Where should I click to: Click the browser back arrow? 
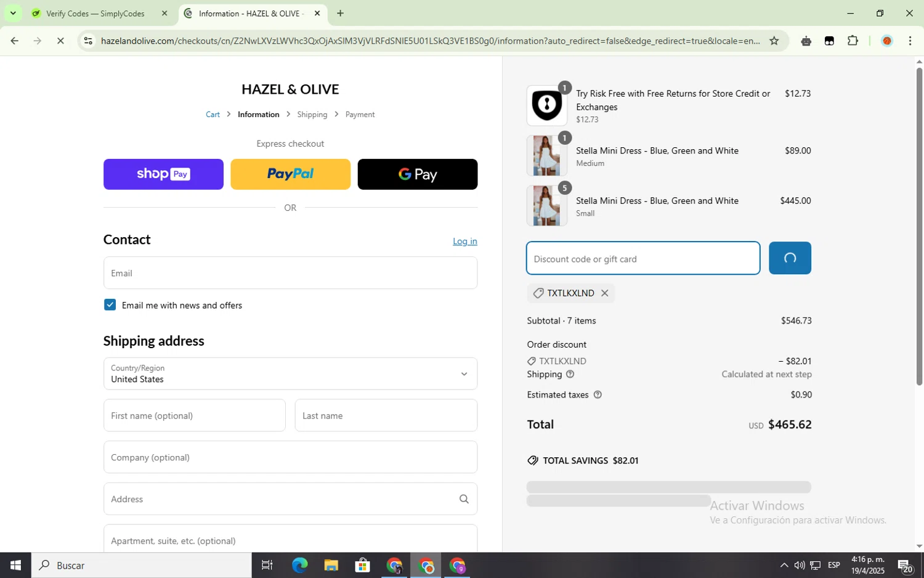pos(14,41)
